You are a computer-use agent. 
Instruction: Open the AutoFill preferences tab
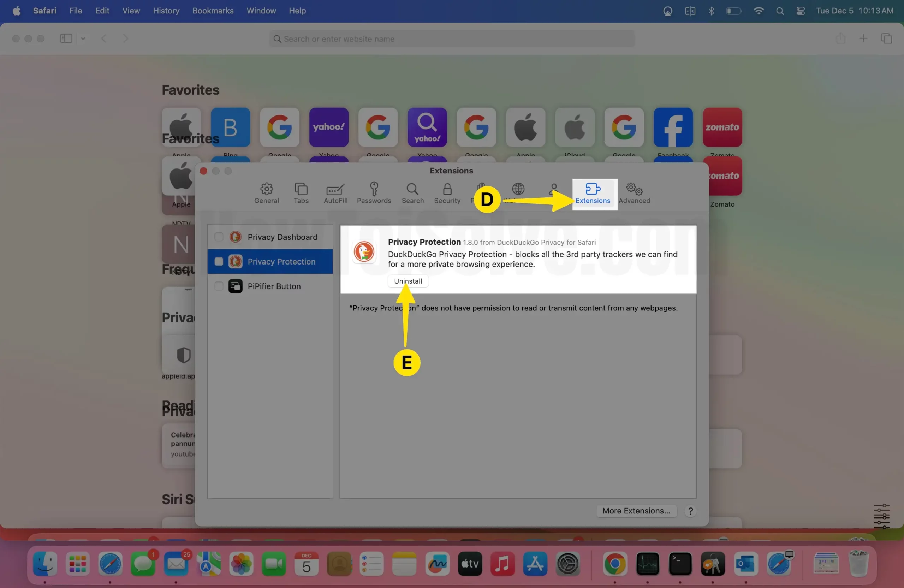(335, 193)
